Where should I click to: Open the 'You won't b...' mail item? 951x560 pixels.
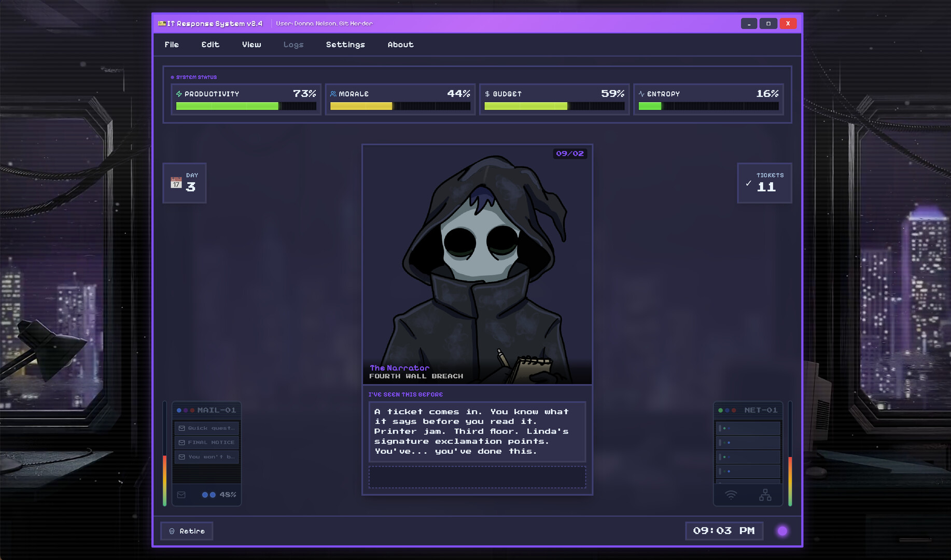pos(206,457)
